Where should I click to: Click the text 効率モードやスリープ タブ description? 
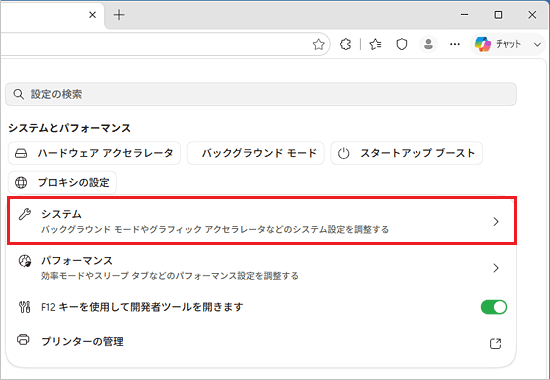coord(170,276)
